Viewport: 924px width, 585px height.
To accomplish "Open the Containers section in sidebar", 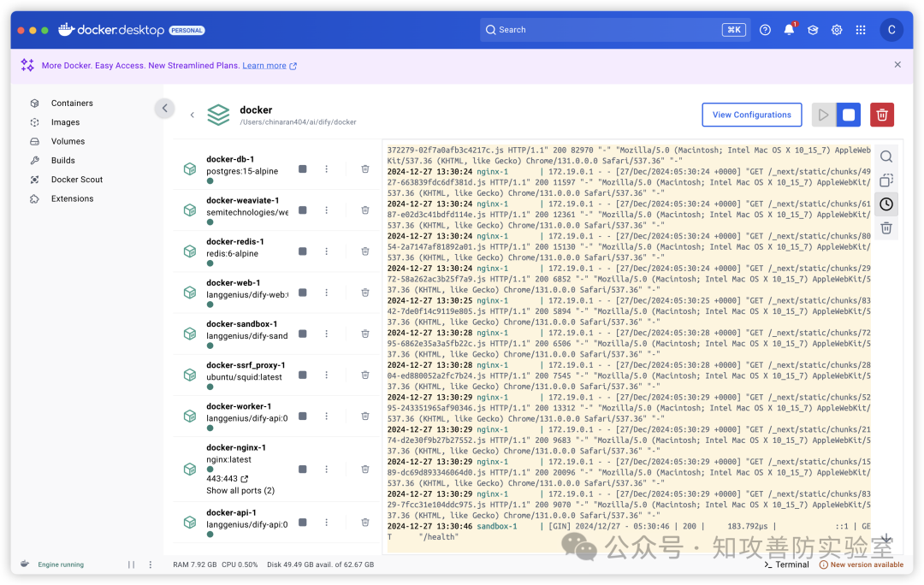I will click(72, 103).
